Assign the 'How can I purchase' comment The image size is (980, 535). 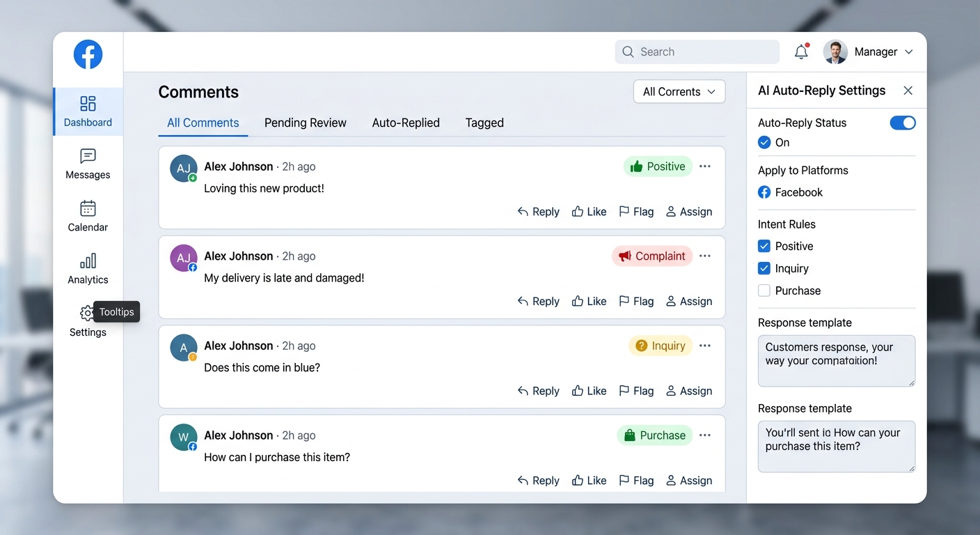[x=688, y=481]
